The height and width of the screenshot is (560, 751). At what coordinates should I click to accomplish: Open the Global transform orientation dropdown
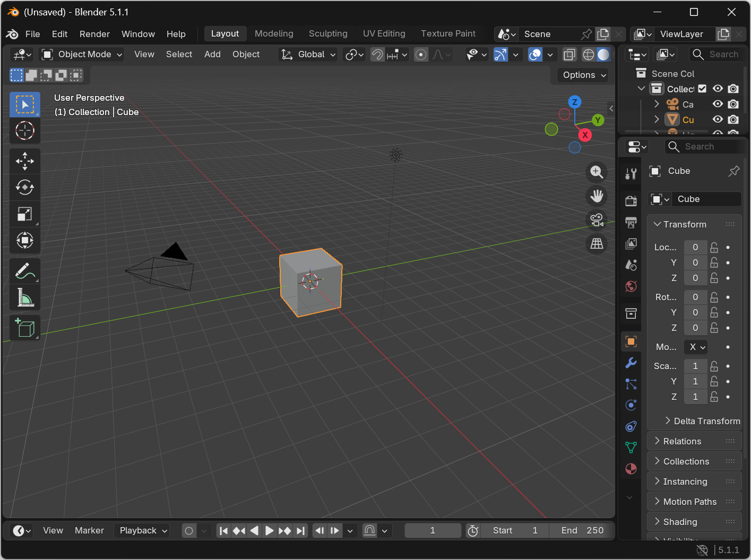click(308, 54)
